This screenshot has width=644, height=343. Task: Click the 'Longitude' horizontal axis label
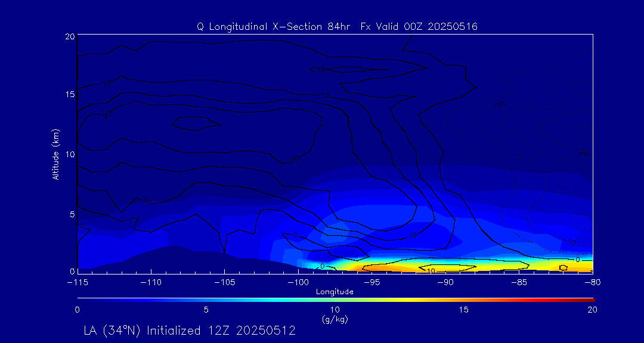[x=335, y=292]
